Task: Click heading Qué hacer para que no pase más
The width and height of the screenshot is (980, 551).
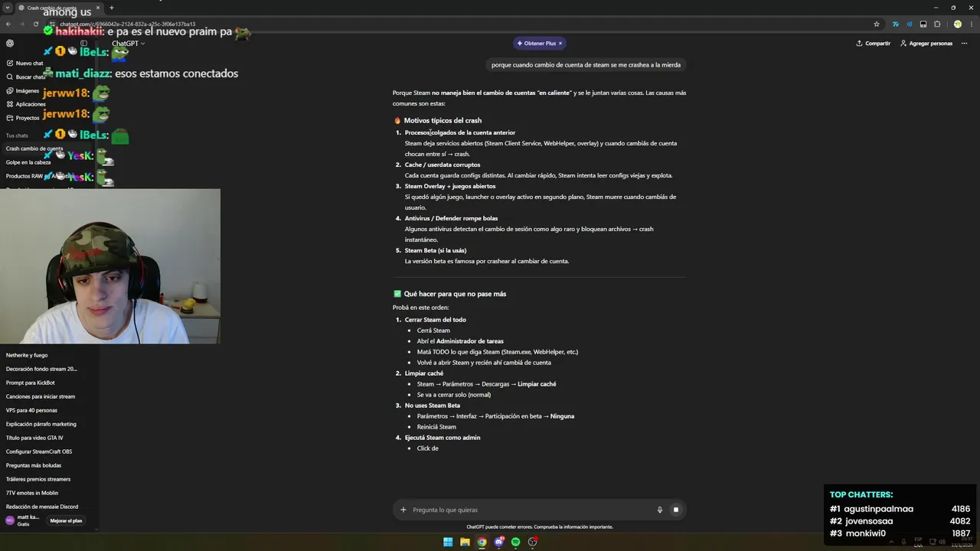Action: (x=449, y=294)
